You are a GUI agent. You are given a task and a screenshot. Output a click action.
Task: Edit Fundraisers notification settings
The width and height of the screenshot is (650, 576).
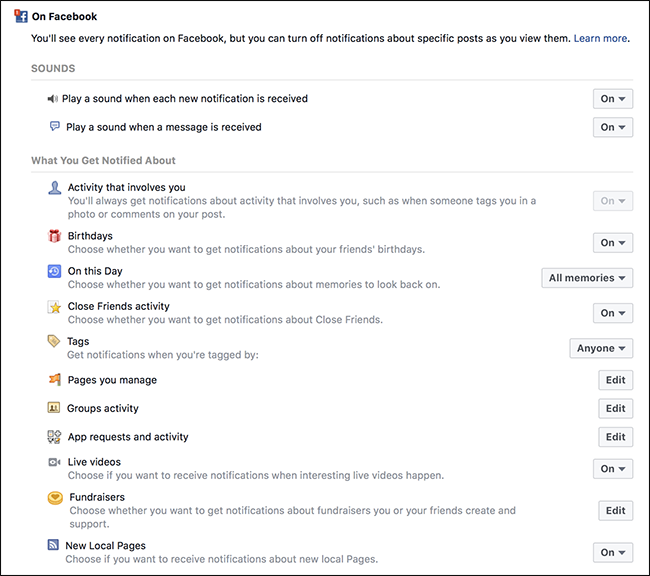tap(615, 510)
